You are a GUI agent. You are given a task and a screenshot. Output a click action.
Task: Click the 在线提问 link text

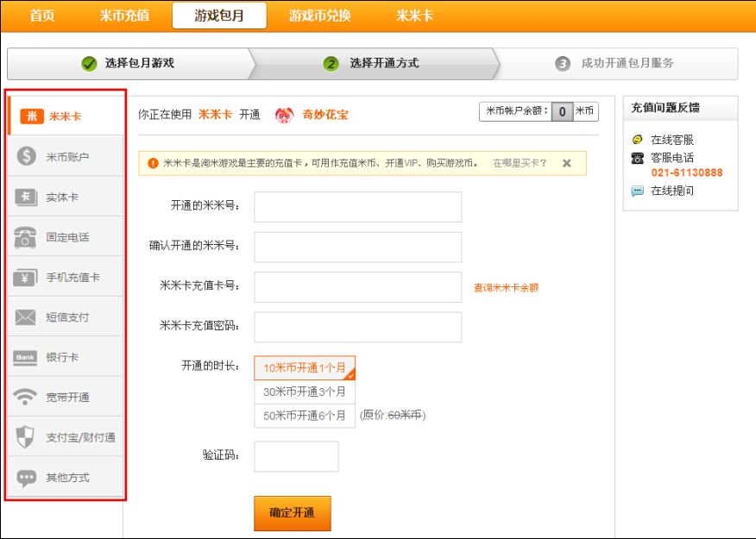672,191
